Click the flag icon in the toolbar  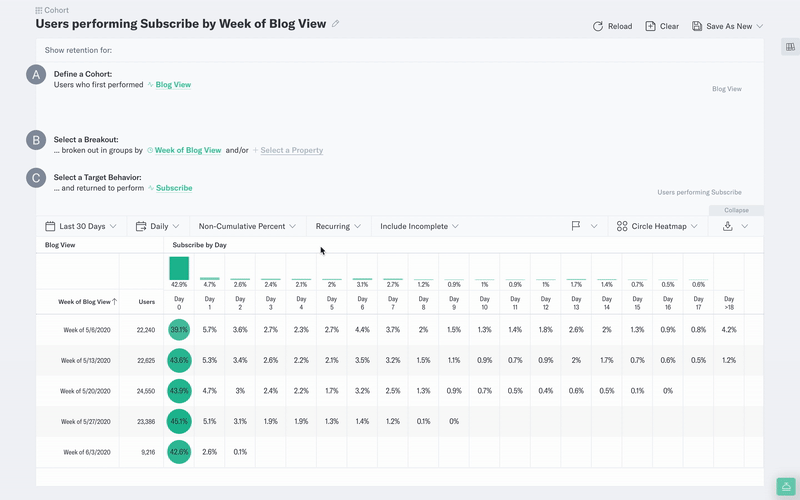pos(576,226)
